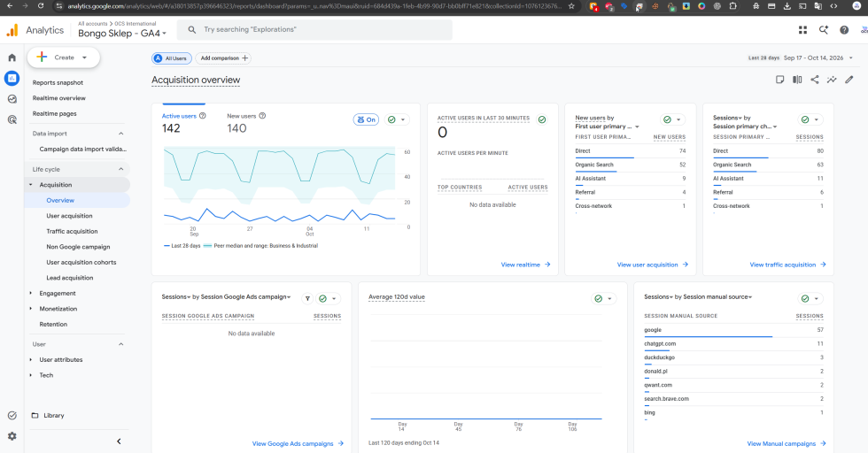Viewport: 868px width, 453px height.
Task: Collapse the Data import section
Action: pos(120,134)
